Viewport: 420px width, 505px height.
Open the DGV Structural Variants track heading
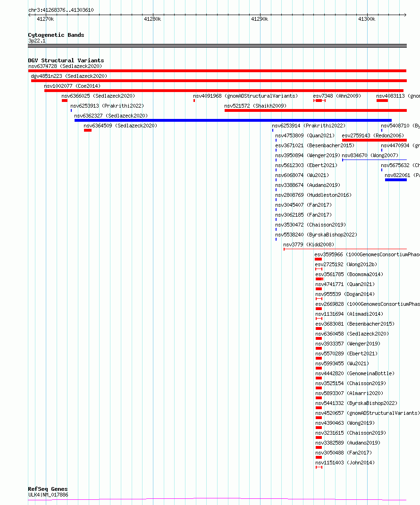pyautogui.click(x=66, y=60)
